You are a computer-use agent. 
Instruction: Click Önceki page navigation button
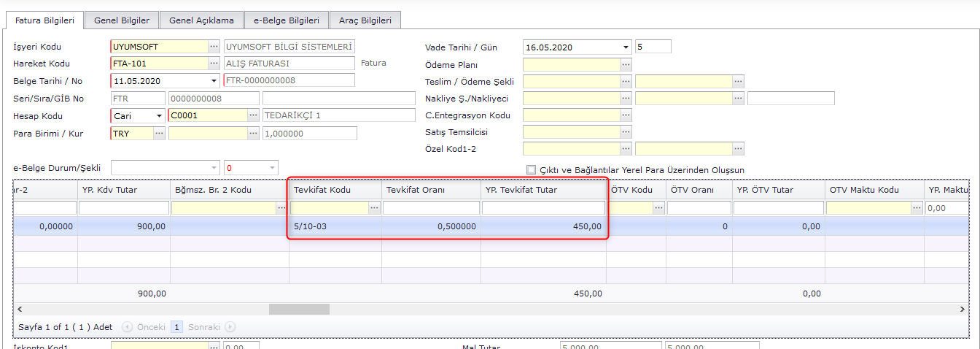(144, 327)
